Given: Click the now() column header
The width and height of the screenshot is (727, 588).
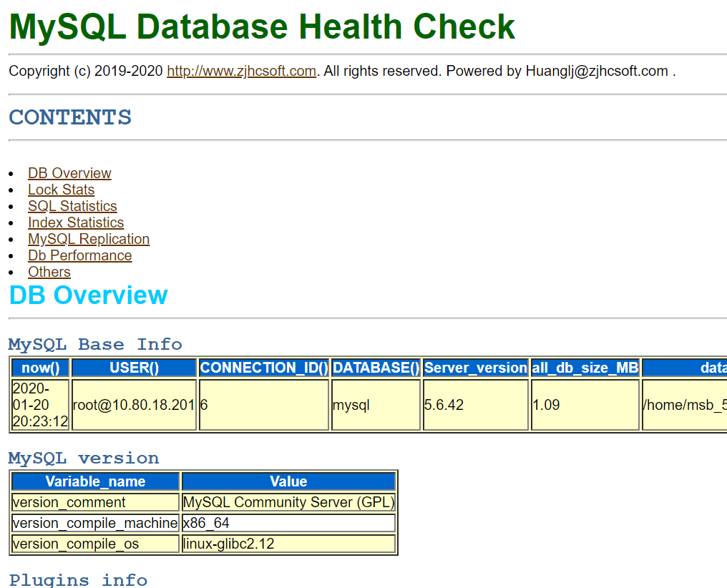Looking at the screenshot, I should coord(40,368).
